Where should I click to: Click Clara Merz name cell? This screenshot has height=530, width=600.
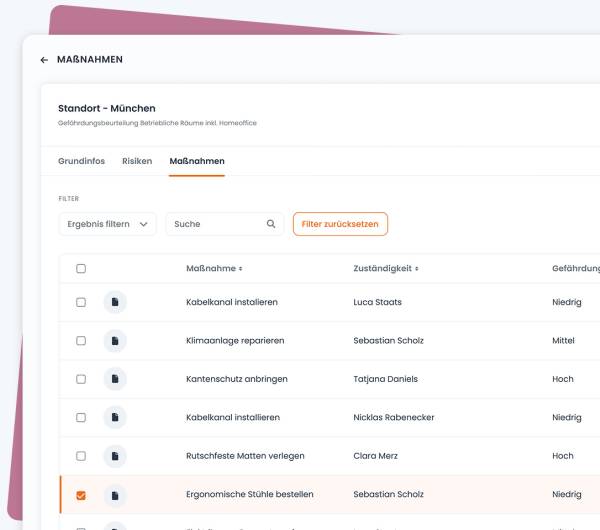[375, 456]
